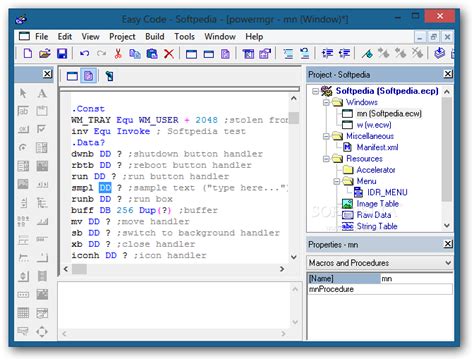Collapse the Windows folder
Image resolution: width=474 pixels, height=361 pixels.
pos(326,102)
